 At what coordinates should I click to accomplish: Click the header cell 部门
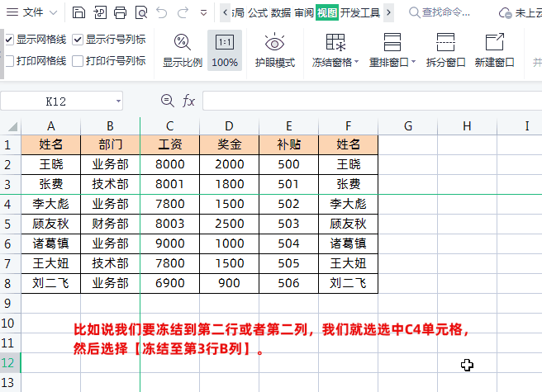pyautogui.click(x=110, y=144)
